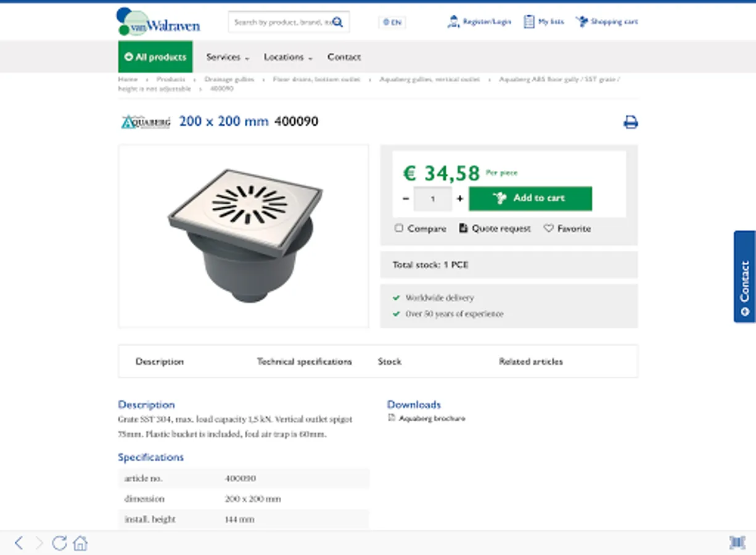The image size is (756, 555).
Task: Tick the Compare checkbox
Action: tap(399, 228)
